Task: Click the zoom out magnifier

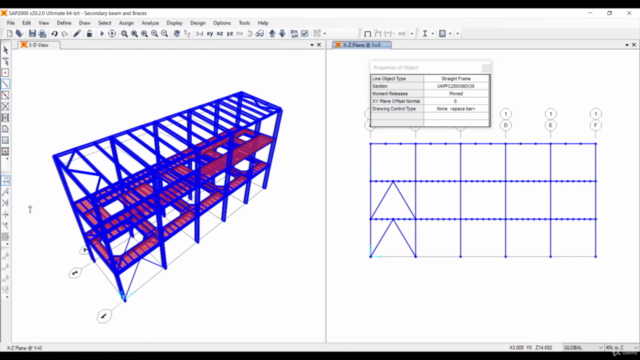Action: (x=164, y=34)
